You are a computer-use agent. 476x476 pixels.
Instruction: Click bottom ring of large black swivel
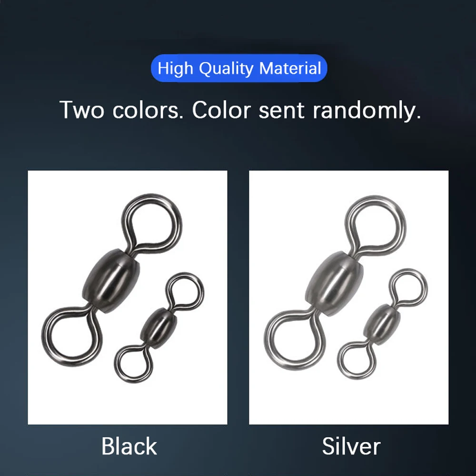pyautogui.click(x=72, y=337)
